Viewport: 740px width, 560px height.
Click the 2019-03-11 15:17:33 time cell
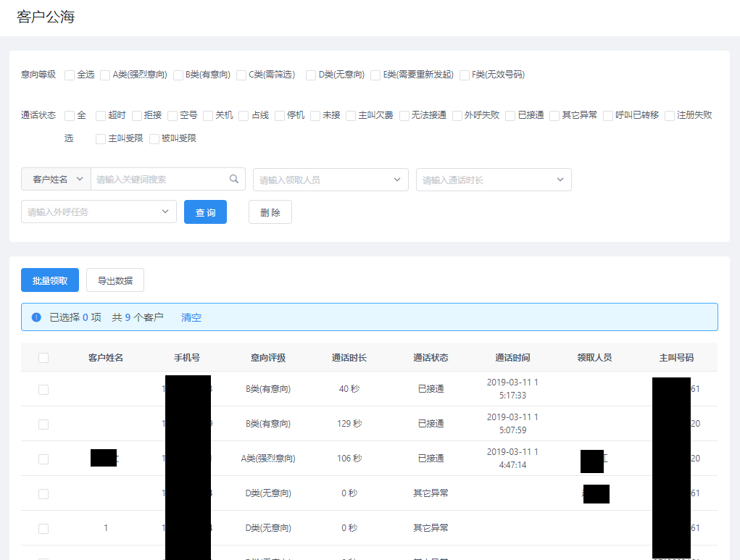pyautogui.click(x=512, y=389)
